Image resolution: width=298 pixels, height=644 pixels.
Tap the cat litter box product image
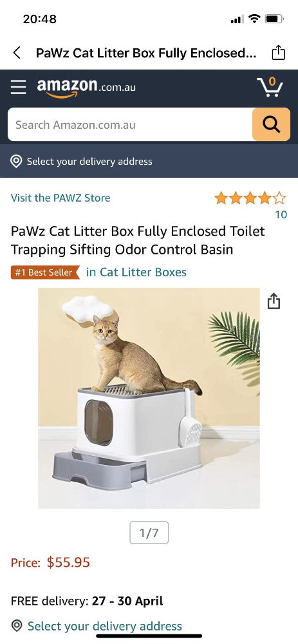click(149, 398)
